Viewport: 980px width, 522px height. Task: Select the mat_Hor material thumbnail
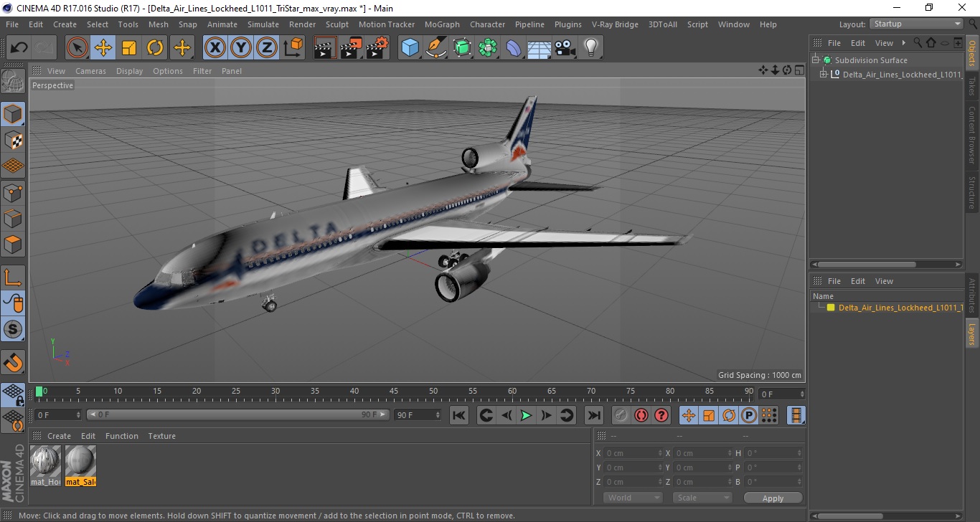coord(46,465)
